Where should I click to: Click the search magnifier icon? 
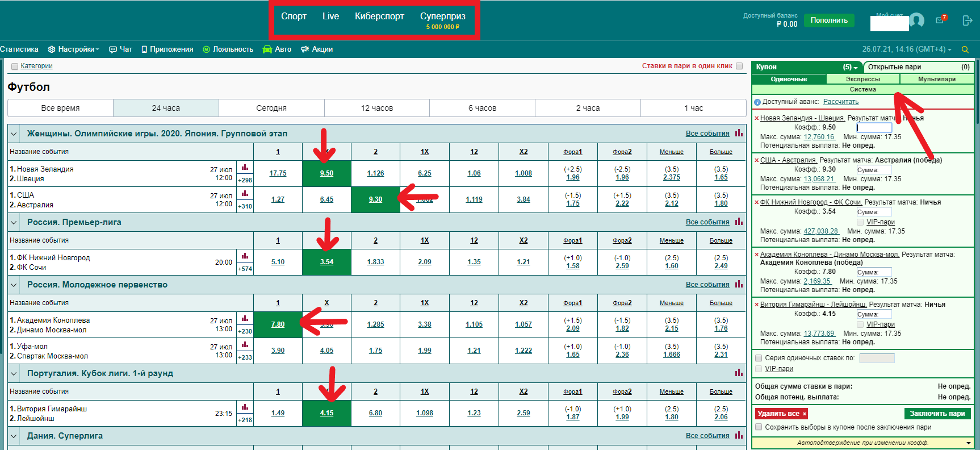[965, 49]
